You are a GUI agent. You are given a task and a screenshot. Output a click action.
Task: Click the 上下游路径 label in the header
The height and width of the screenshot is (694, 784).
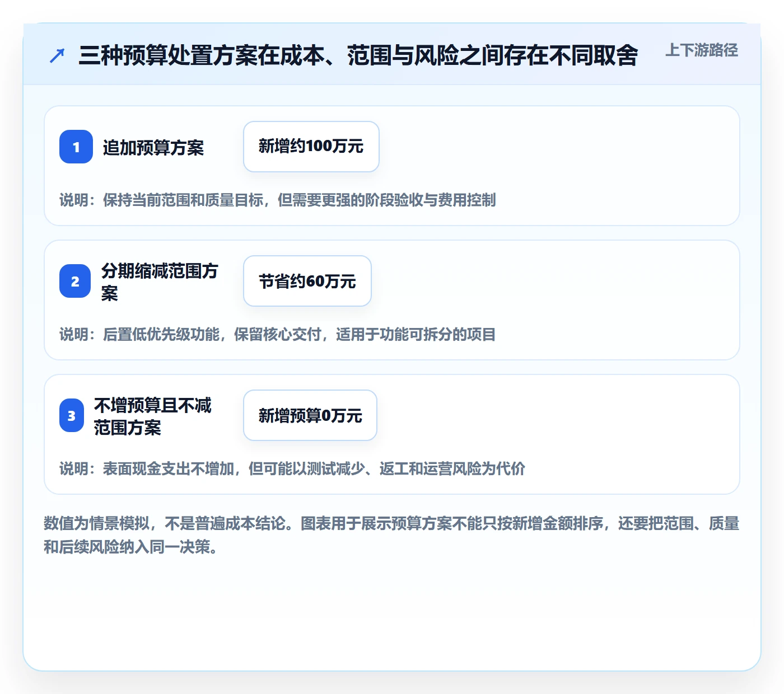coord(702,50)
